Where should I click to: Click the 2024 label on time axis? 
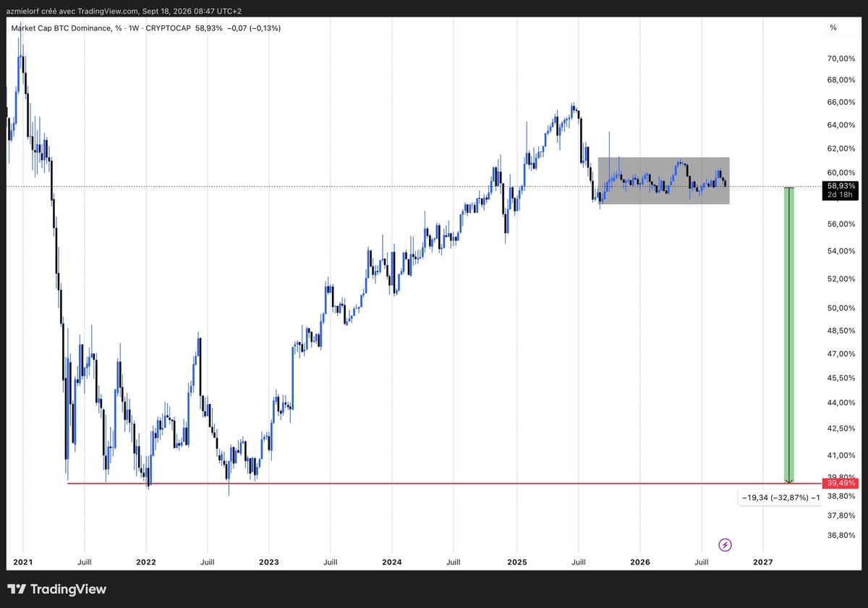392,562
